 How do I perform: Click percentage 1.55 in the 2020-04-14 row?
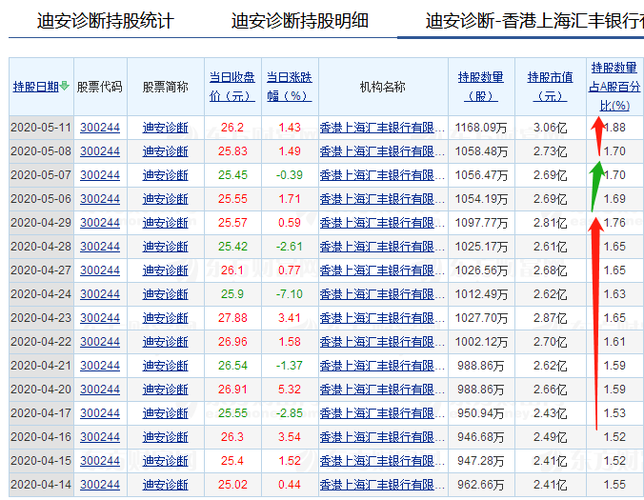tap(614, 485)
